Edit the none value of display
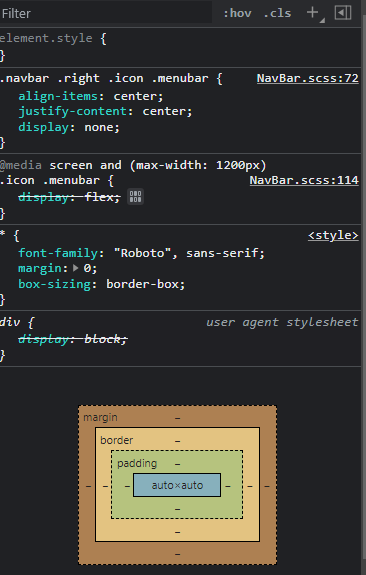Image resolution: width=366 pixels, height=575 pixels. pyautogui.click(x=99, y=127)
